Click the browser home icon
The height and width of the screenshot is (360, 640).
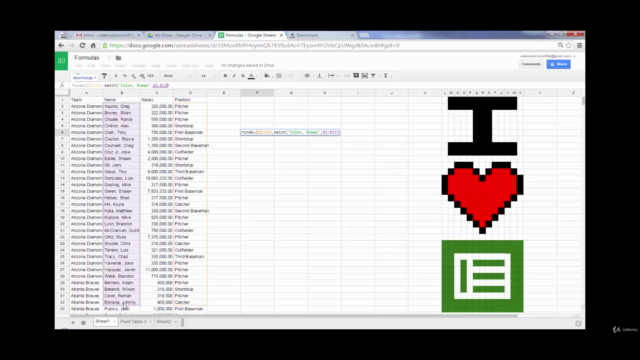pyautogui.click(x=93, y=45)
